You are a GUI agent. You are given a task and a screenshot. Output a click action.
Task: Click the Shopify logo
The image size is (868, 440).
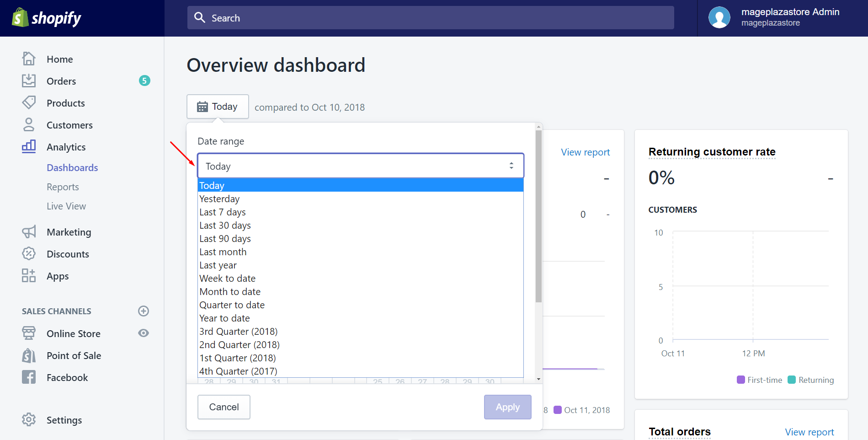[46, 18]
